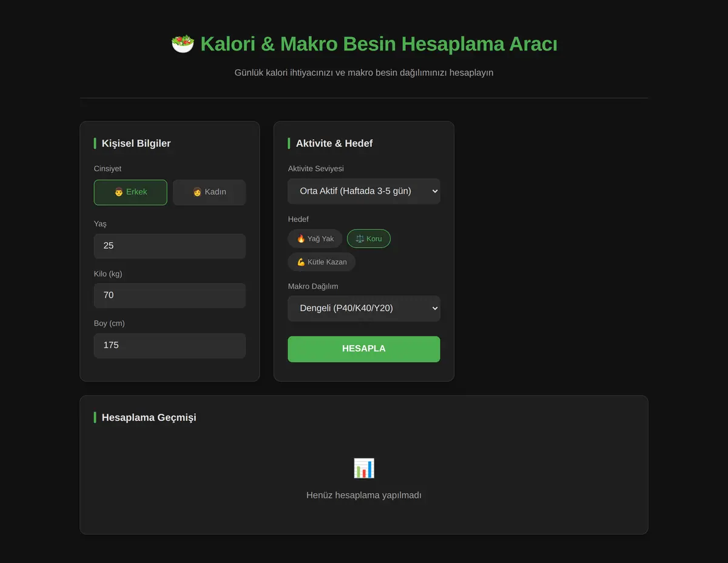Click the Aktivite & Hedef heading
This screenshot has width=728, height=563.
(334, 144)
